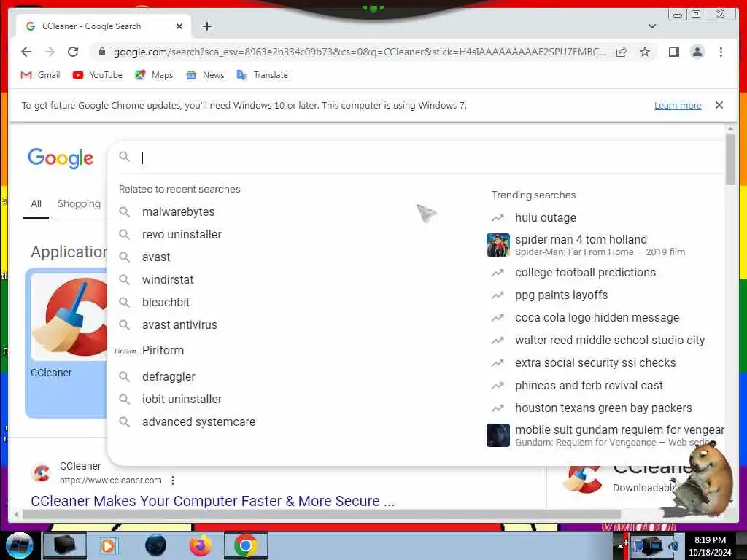Click the horizontal page scrollbar
Viewport: 747px width, 560px height.
tap(322, 514)
